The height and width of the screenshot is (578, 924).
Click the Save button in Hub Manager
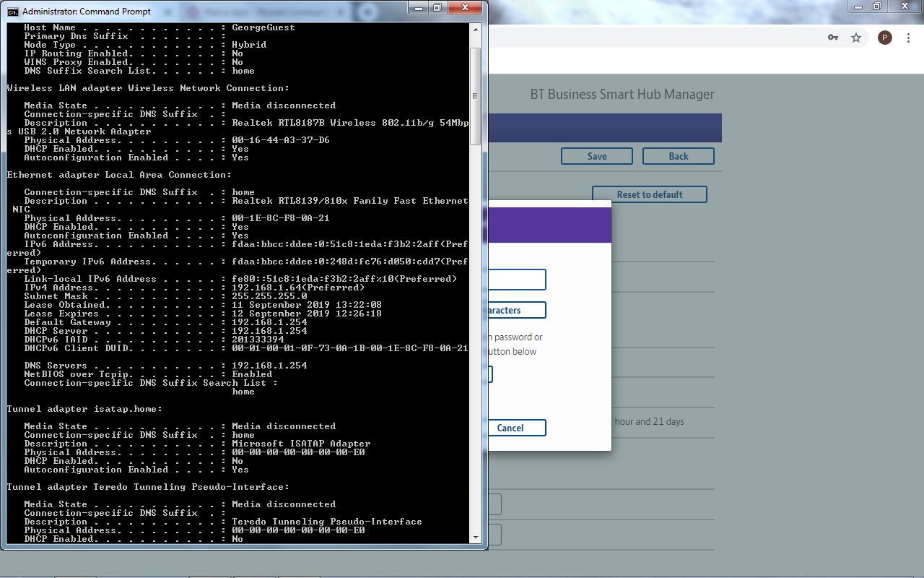pyautogui.click(x=596, y=156)
